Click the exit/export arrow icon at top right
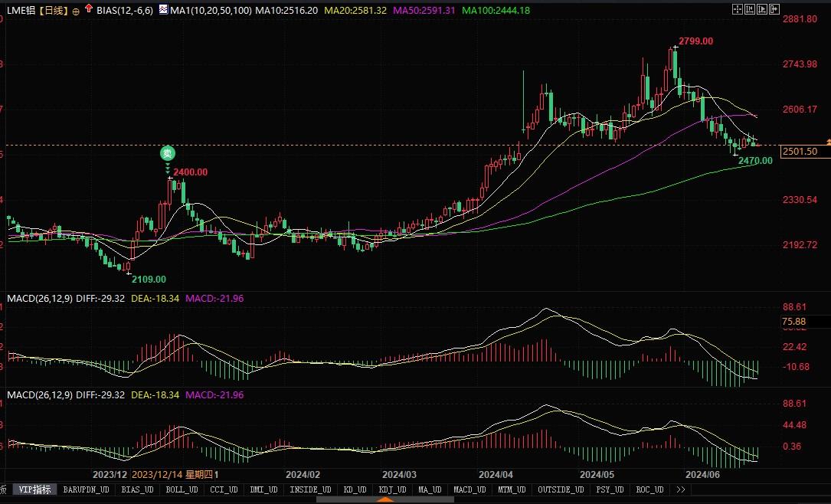Image resolution: width=831 pixels, height=504 pixels. (774, 9)
